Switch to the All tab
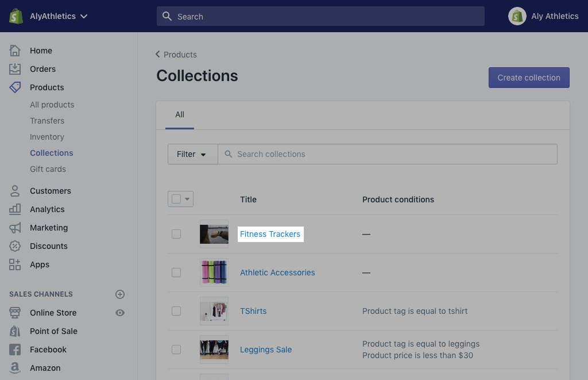Screen dimensions: 588x380 point(179,114)
